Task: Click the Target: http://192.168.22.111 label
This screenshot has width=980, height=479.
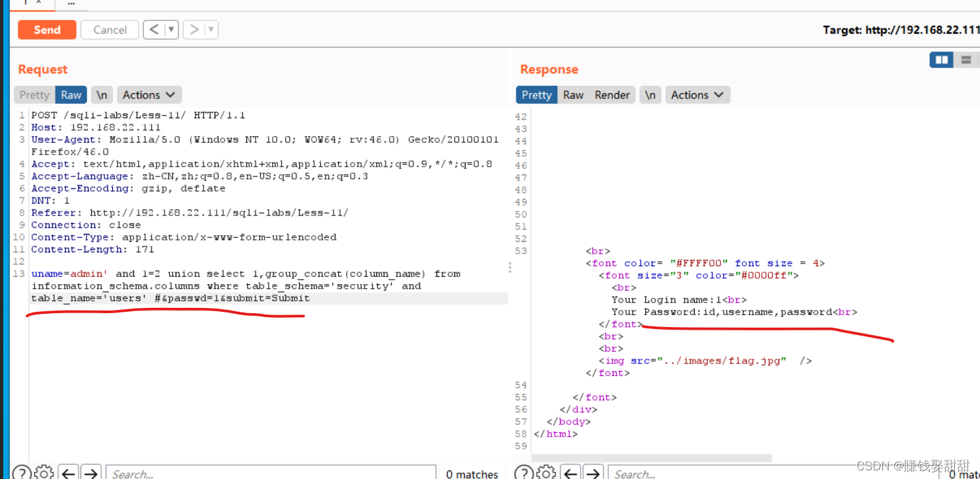Action: point(901,30)
